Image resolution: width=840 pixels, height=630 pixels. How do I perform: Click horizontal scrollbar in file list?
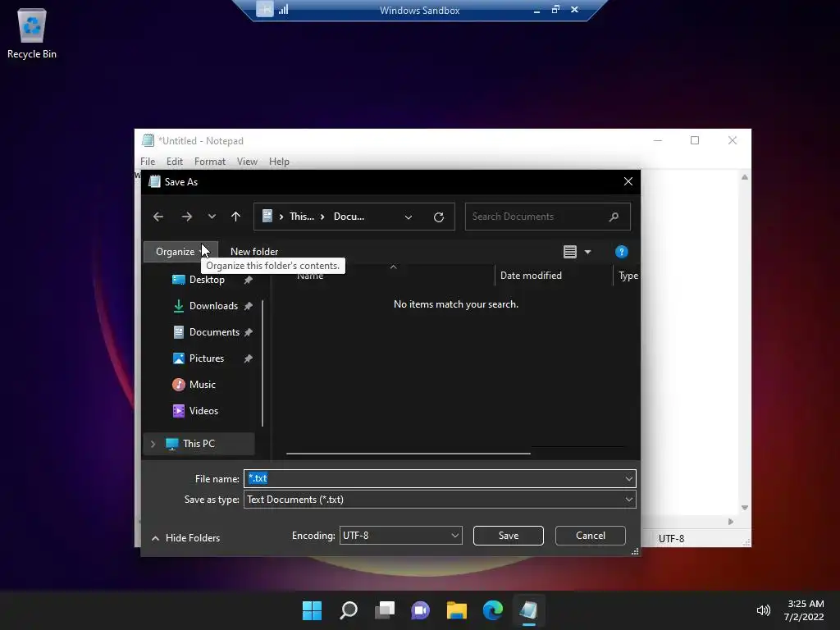pyautogui.click(x=409, y=453)
